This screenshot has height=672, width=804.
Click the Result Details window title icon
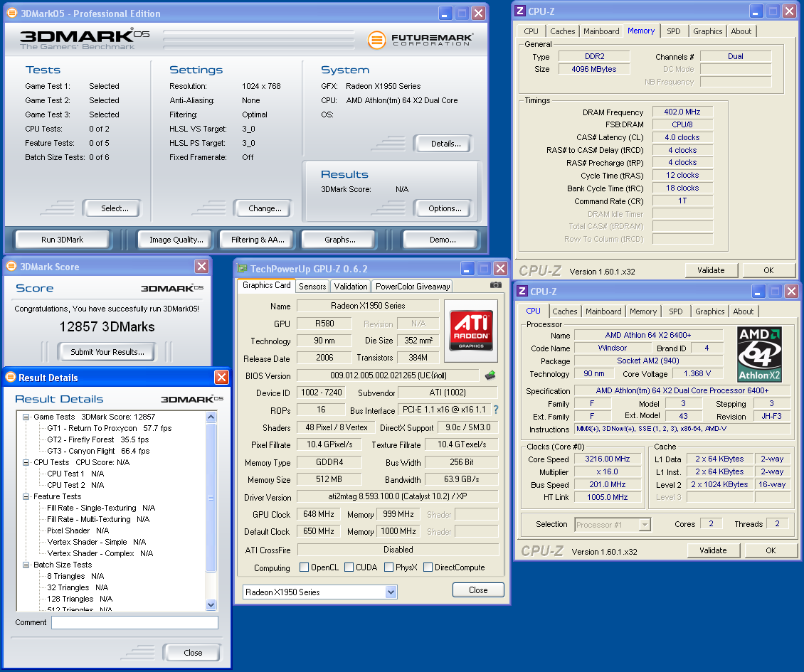10,378
